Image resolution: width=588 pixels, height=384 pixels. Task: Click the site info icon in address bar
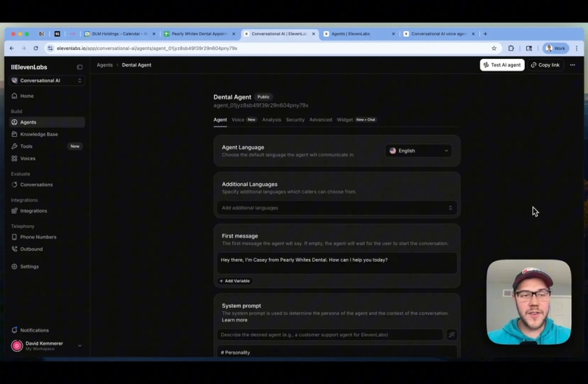tap(50, 49)
